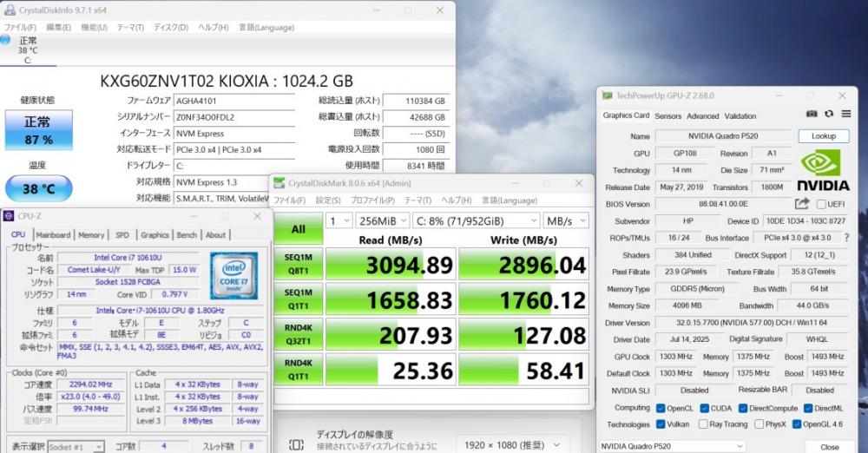
Task: Toggle the OpenCL checkbox
Action: (x=661, y=408)
